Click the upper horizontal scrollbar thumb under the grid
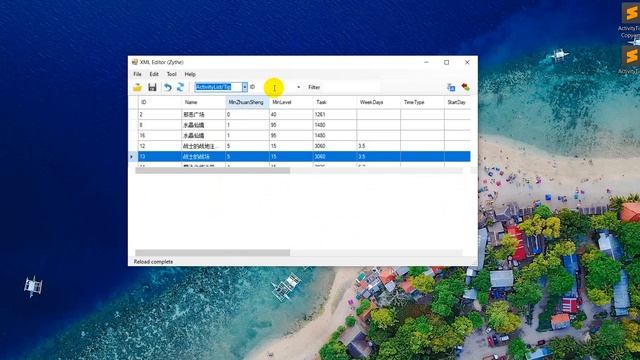 [213, 171]
